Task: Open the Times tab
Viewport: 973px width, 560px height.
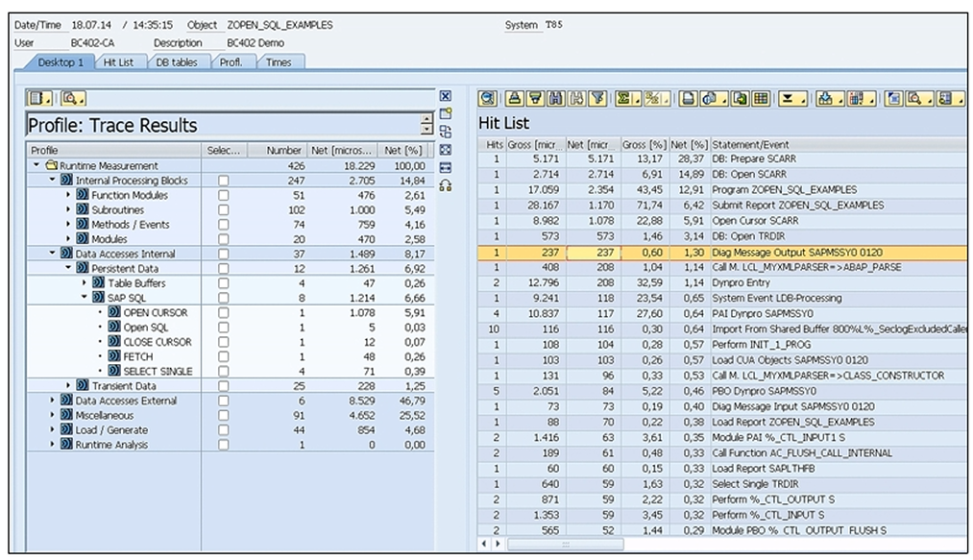Action: (279, 62)
